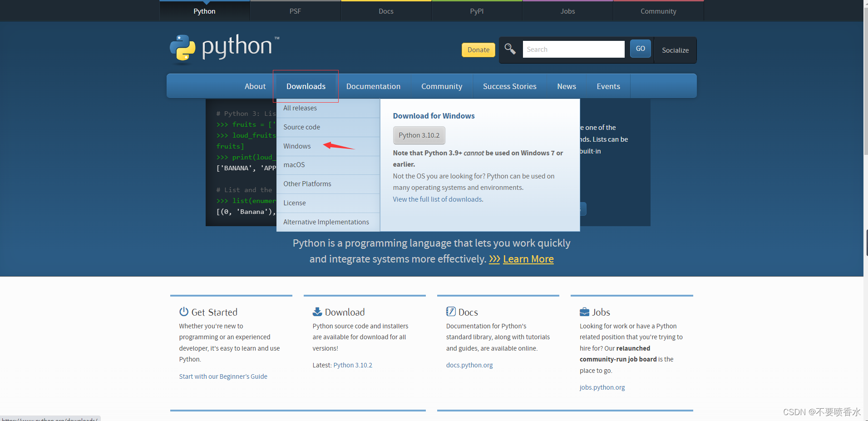This screenshot has width=868, height=421.
Task: Click the briefcase icon beside Jobs
Action: [x=584, y=312]
